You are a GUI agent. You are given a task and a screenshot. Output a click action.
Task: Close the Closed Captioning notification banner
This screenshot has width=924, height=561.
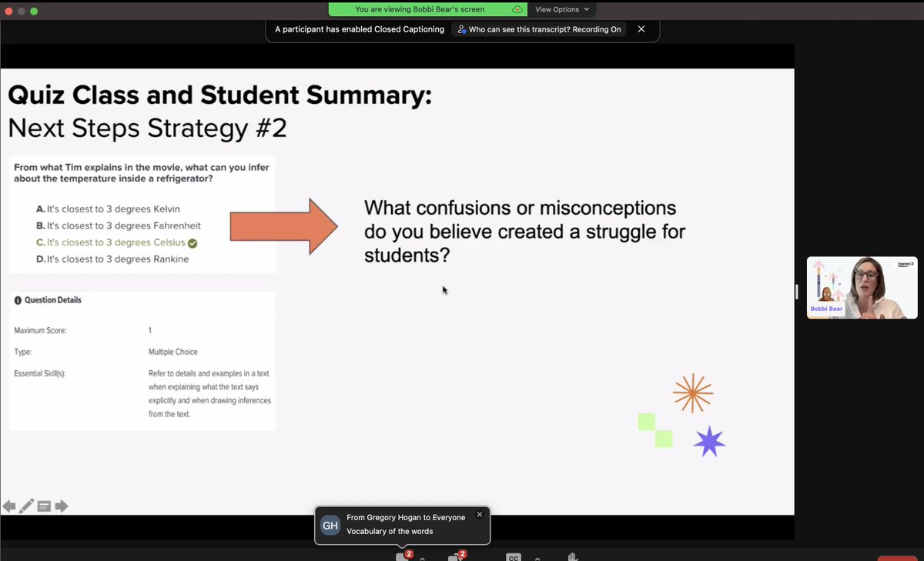641,29
